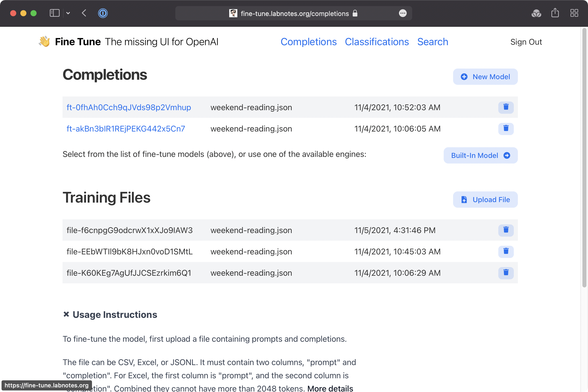Screen dimensions: 588x392
Task: Delete training file file-f6cnpgG9odcrwX1xXJo9IAW3
Action: (506, 230)
